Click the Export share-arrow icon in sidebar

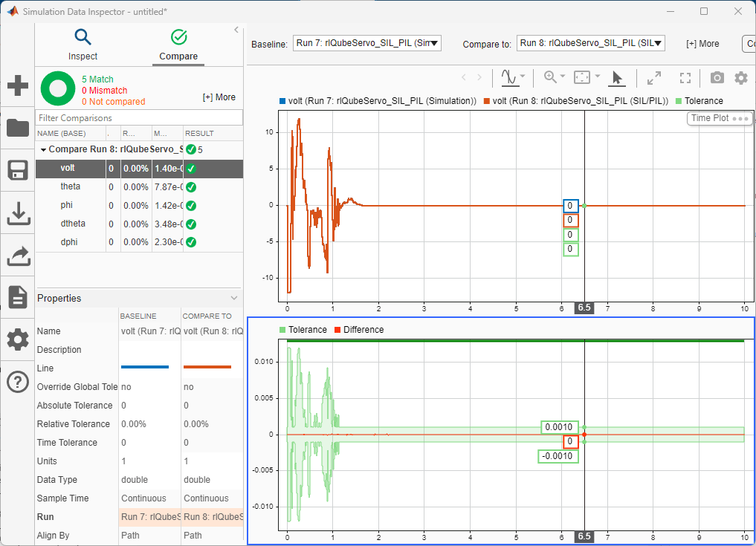[x=18, y=256]
